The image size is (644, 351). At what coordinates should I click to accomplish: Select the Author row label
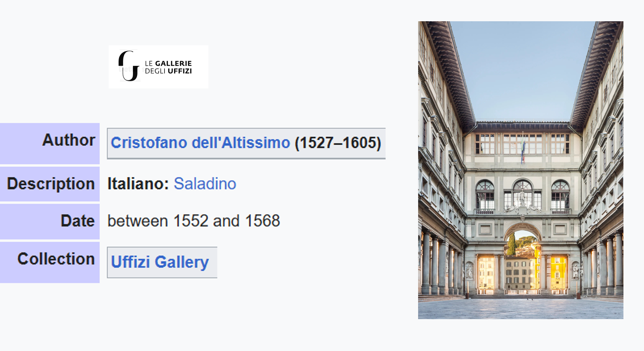[x=69, y=140]
